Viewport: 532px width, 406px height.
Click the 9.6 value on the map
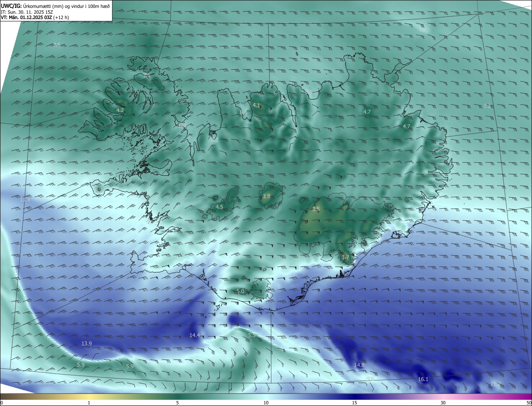[x=370, y=379]
